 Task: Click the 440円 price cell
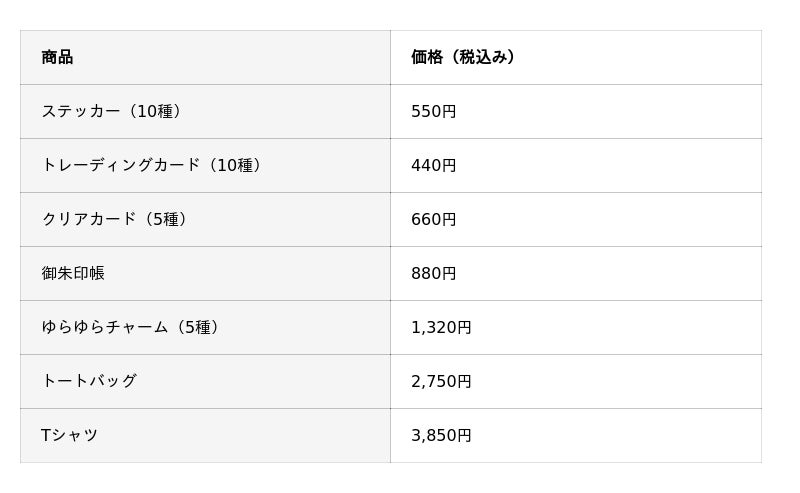point(433,165)
